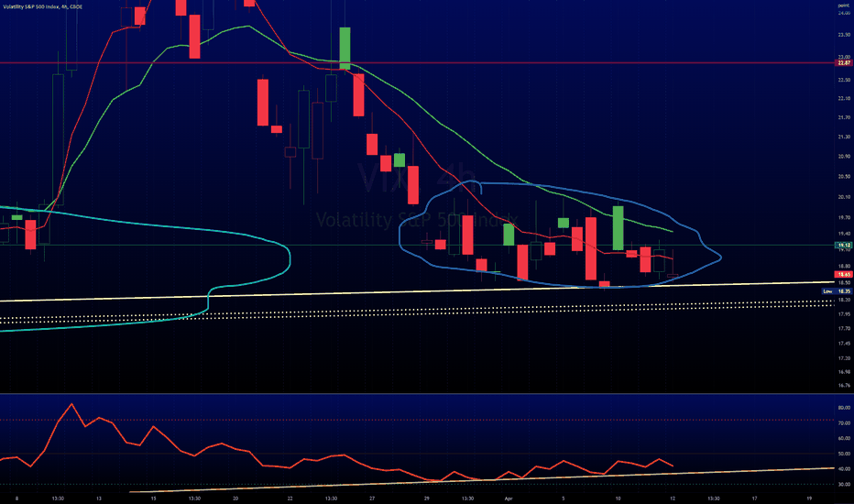Click the 23.50 price axis value
The image size is (854, 504).
[x=844, y=35]
